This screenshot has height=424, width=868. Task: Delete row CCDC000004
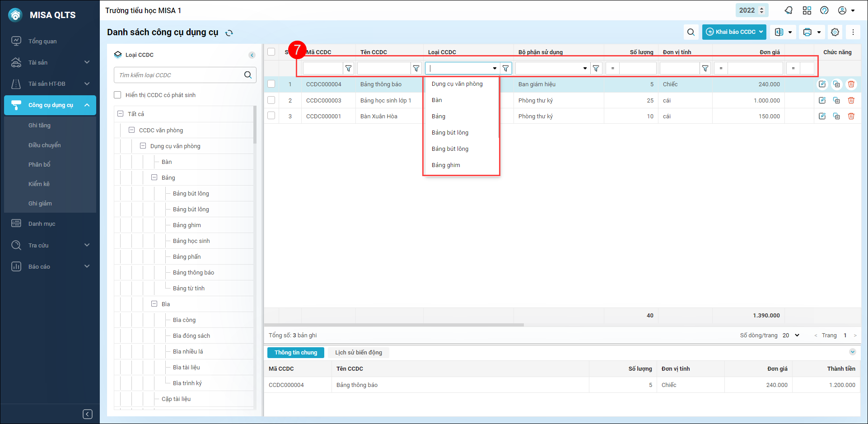click(851, 84)
